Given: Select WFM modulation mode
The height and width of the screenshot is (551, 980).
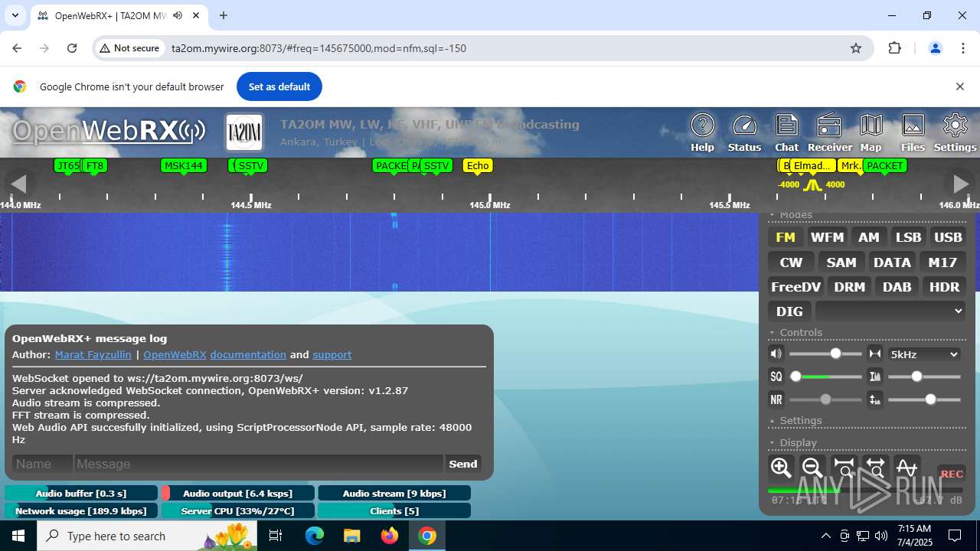Looking at the screenshot, I should pos(827,237).
